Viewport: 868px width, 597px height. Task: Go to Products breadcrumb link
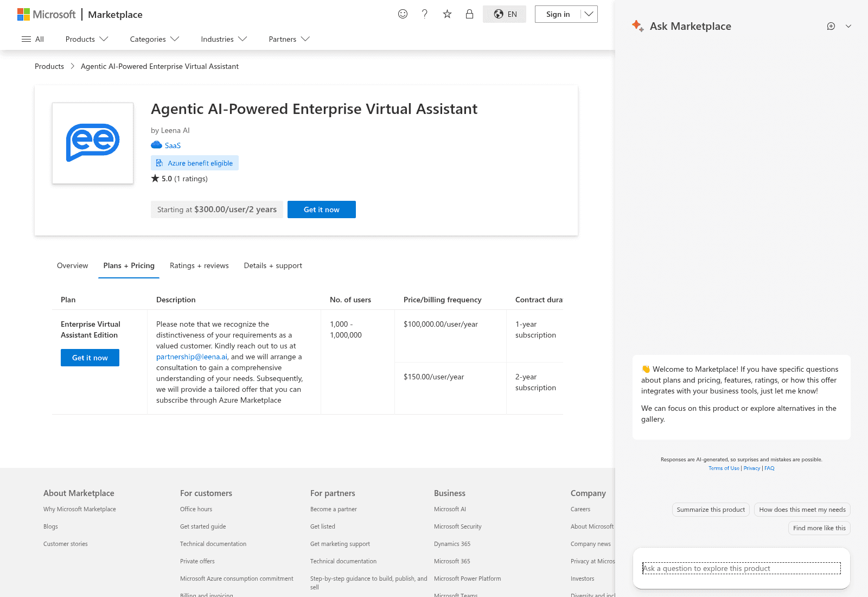coord(49,66)
